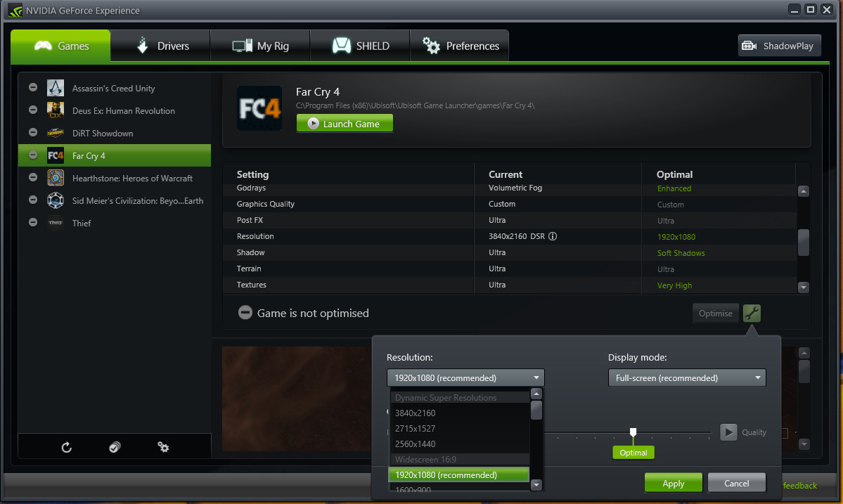Click the settings table scrollbar thumb

803,243
